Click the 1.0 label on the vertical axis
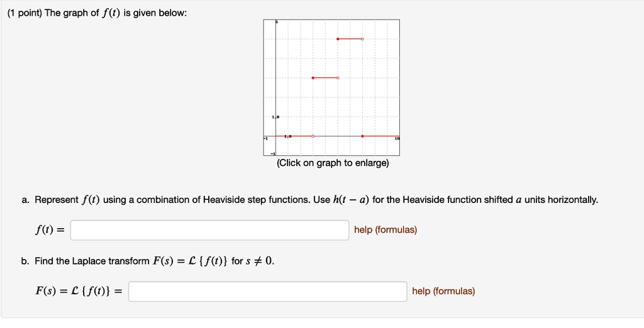Viewport: 644px width, 328px height. click(x=275, y=118)
